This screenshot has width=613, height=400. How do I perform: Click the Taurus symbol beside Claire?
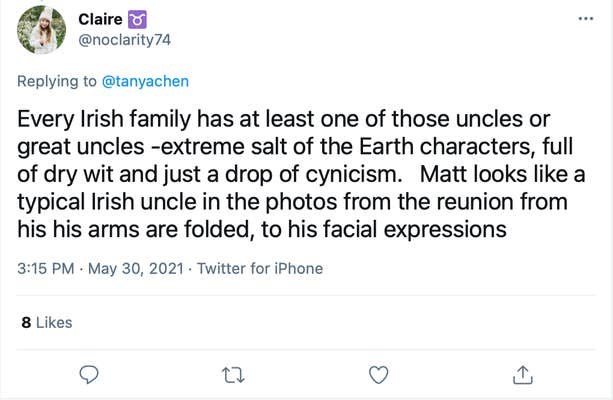point(138,19)
